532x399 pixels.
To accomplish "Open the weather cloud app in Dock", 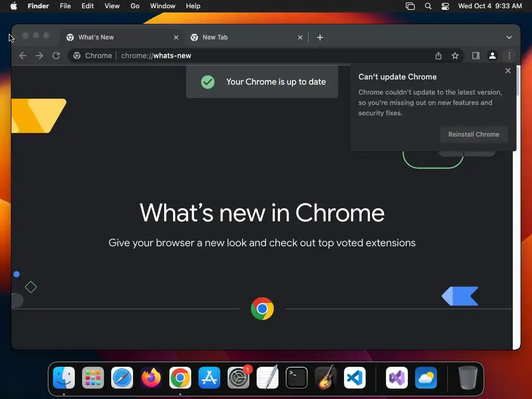I will [426, 378].
